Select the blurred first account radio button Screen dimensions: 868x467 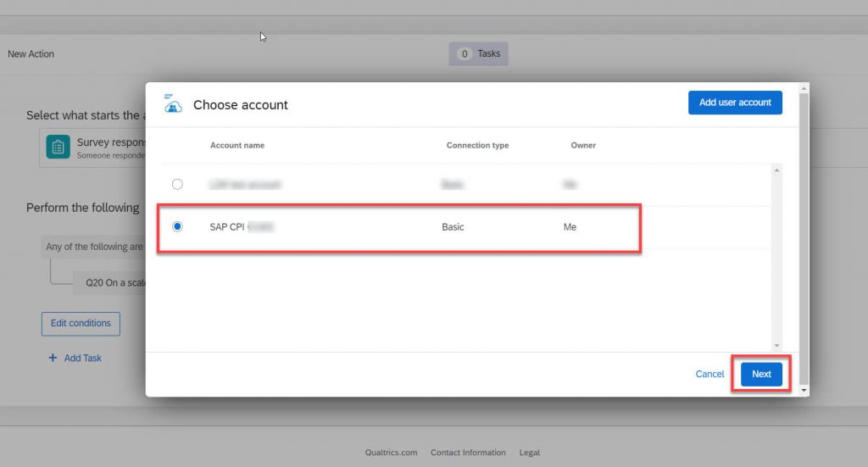point(177,184)
